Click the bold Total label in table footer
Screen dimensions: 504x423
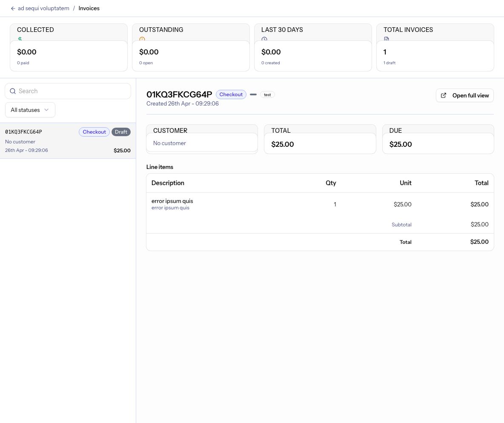pyautogui.click(x=405, y=242)
